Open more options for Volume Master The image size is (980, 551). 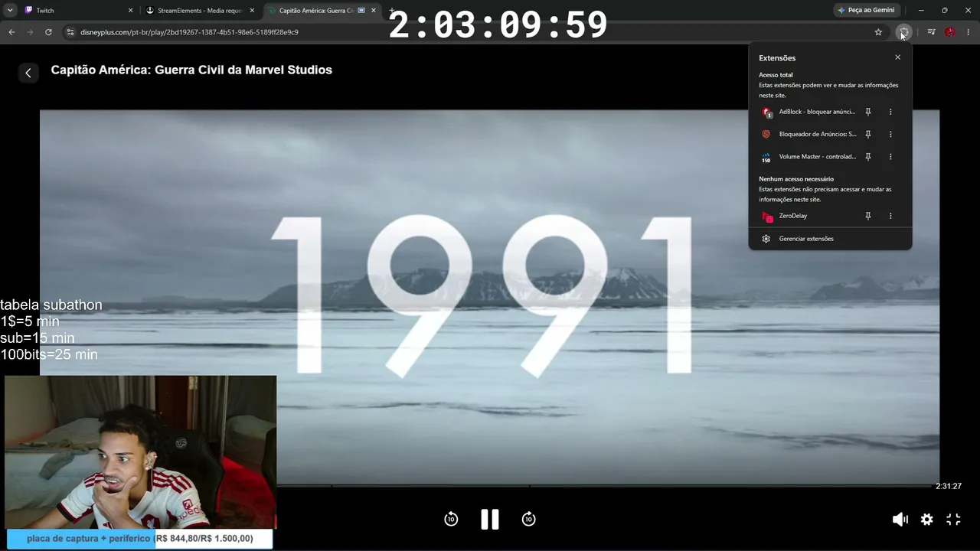click(890, 157)
